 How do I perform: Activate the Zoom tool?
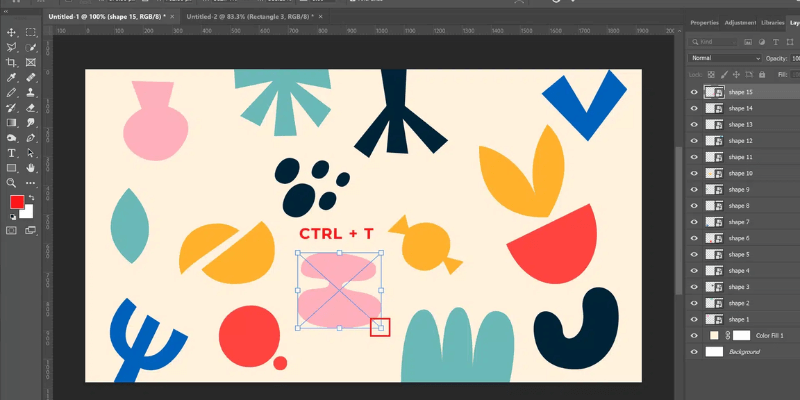click(x=12, y=183)
